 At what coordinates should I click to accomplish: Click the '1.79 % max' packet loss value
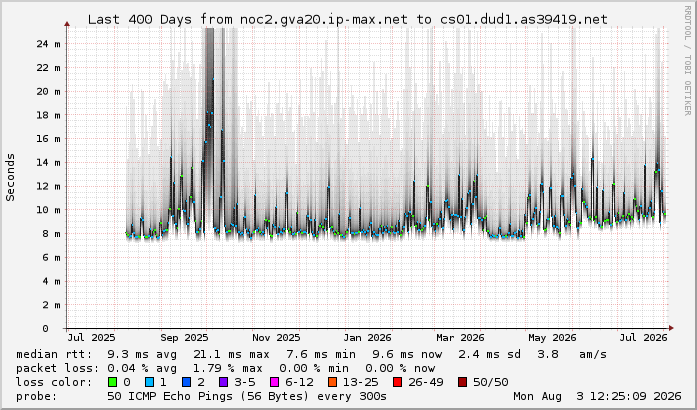pyautogui.click(x=228, y=368)
